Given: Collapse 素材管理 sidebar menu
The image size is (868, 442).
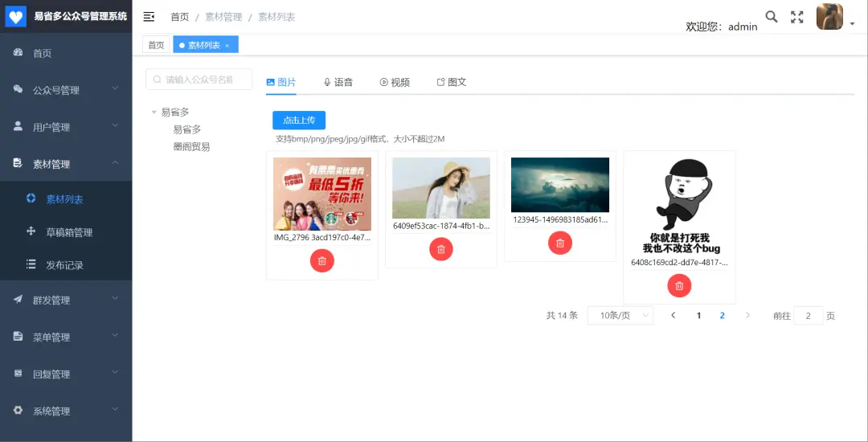Looking at the screenshot, I should (x=66, y=164).
